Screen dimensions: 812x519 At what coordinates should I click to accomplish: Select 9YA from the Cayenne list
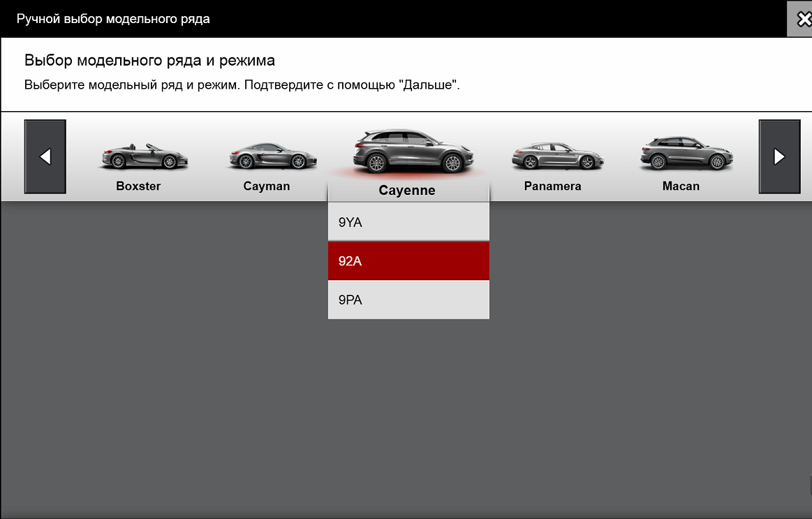pos(408,223)
